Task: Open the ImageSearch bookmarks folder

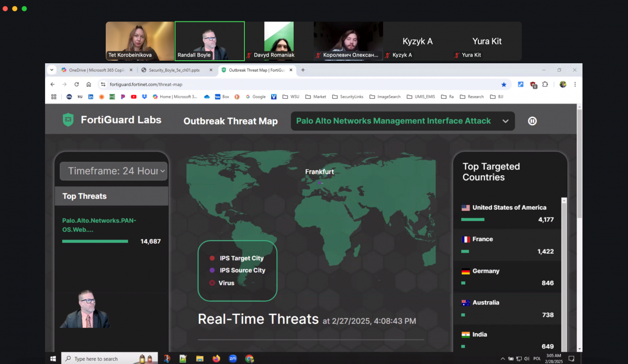Action: (x=385, y=97)
